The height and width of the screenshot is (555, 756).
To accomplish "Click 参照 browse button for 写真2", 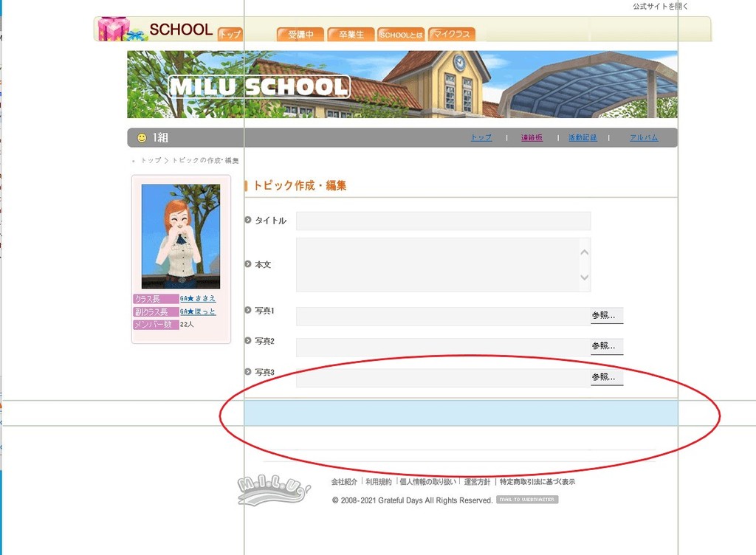I will point(607,346).
